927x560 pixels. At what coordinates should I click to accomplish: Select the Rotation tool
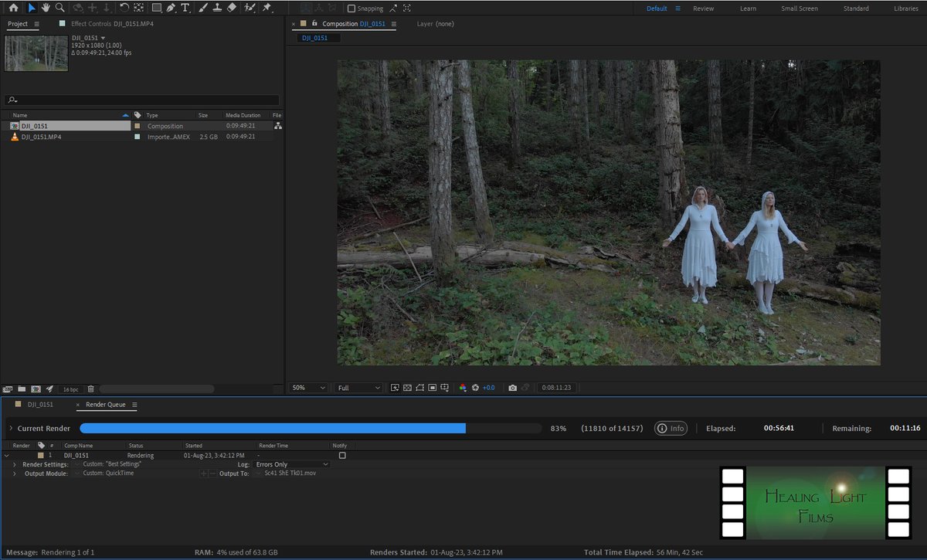(124, 8)
